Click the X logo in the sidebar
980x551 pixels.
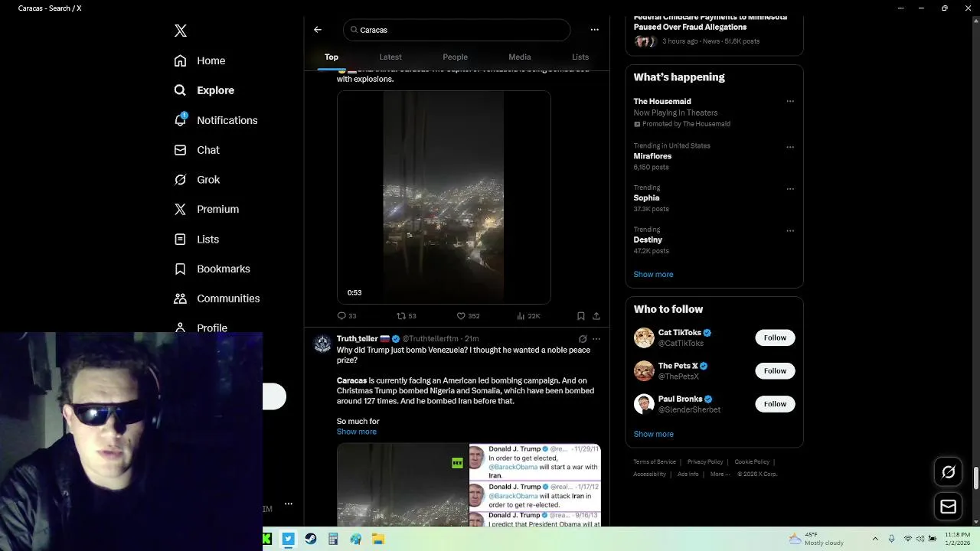coord(181,31)
